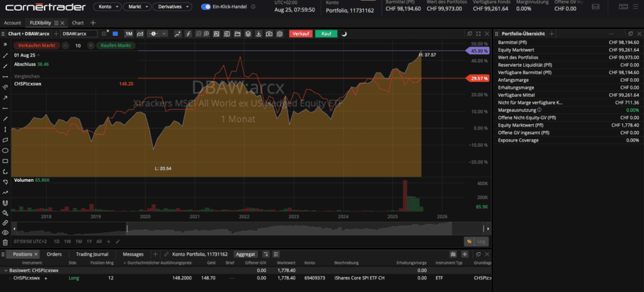The width and height of the screenshot is (644, 292).
Task: Toggle the magnet snap tool
Action: 5,203
